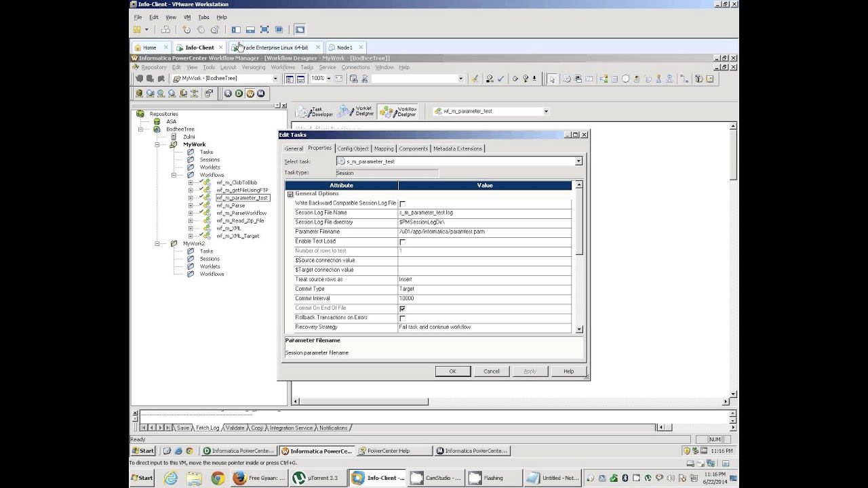868x488 pixels.
Task: Open the MyWork folder dropdown in toolbar
Action: point(275,79)
